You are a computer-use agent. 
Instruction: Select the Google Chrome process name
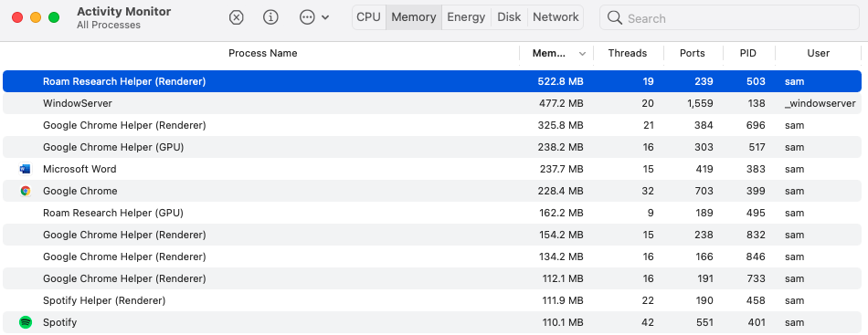(x=80, y=192)
